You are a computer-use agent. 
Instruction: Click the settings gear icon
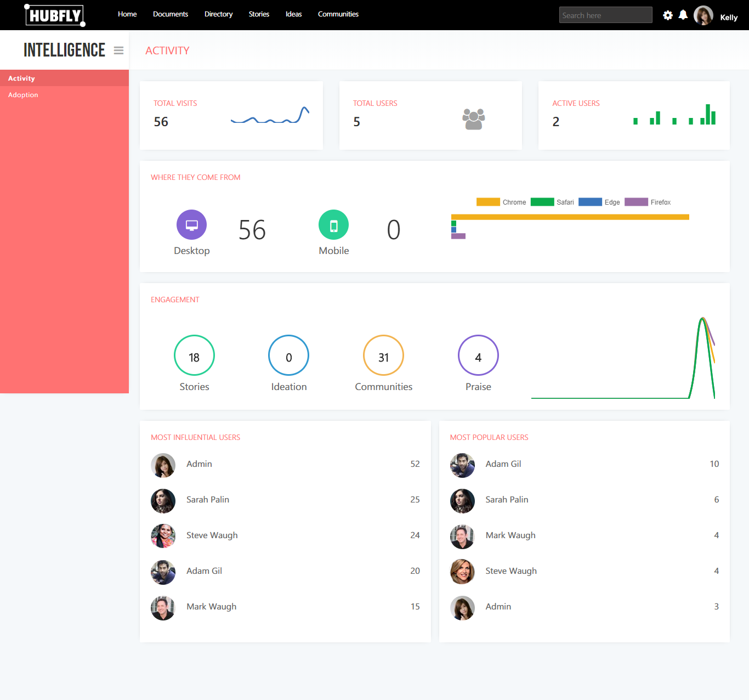point(667,15)
